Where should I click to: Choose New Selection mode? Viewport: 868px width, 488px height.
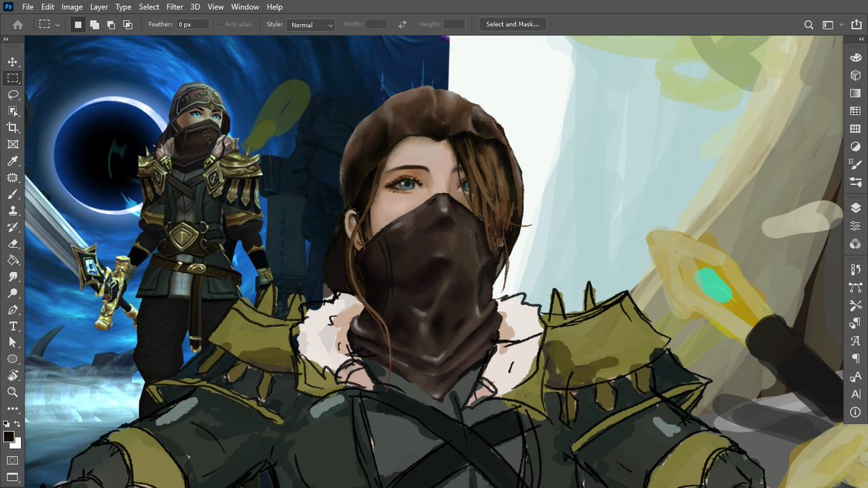pos(78,25)
